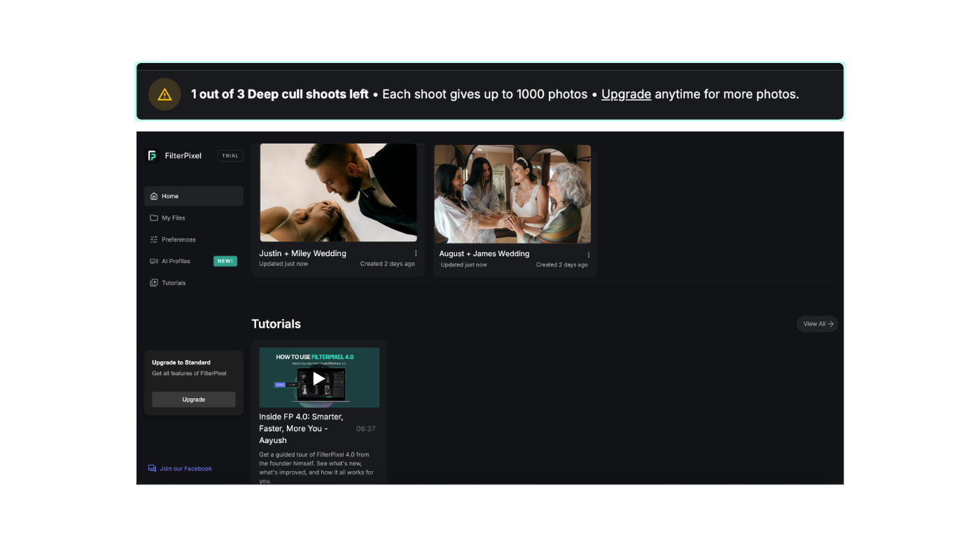The image size is (980, 560).
Task: Open Preferences from the sidebar
Action: 194,239
